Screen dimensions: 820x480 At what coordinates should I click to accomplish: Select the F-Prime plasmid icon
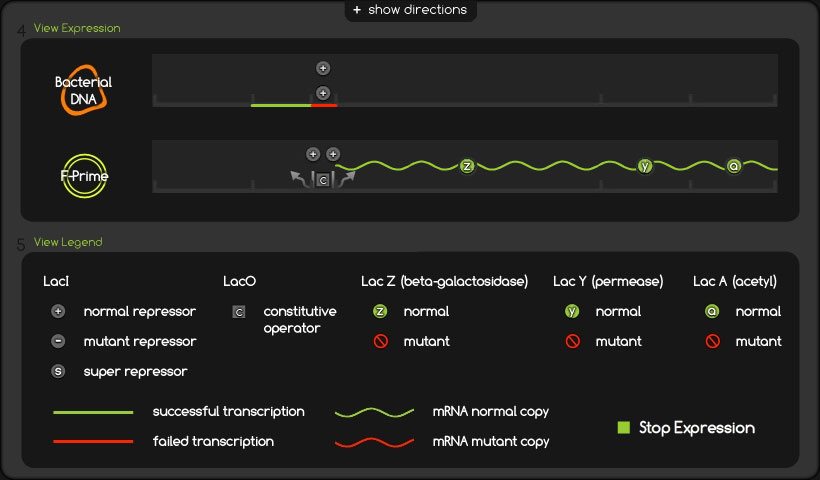pos(82,177)
